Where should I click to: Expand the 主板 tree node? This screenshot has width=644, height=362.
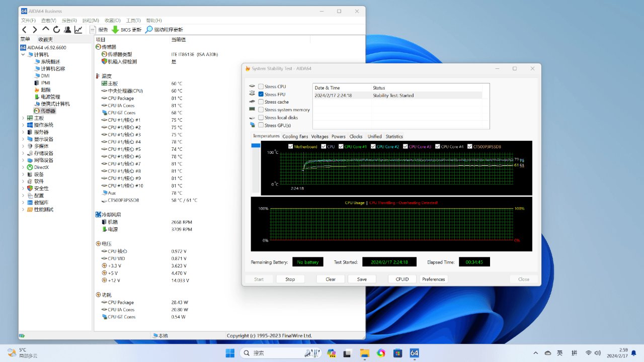click(x=23, y=118)
